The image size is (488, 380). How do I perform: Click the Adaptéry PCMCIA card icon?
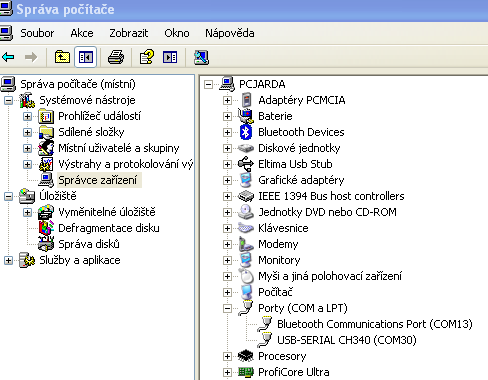point(246,100)
